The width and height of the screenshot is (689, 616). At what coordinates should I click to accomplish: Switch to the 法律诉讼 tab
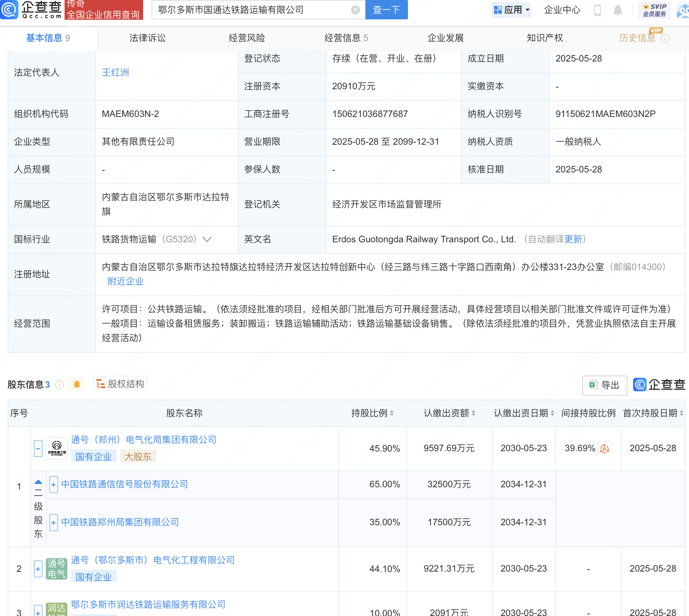pyautogui.click(x=147, y=38)
